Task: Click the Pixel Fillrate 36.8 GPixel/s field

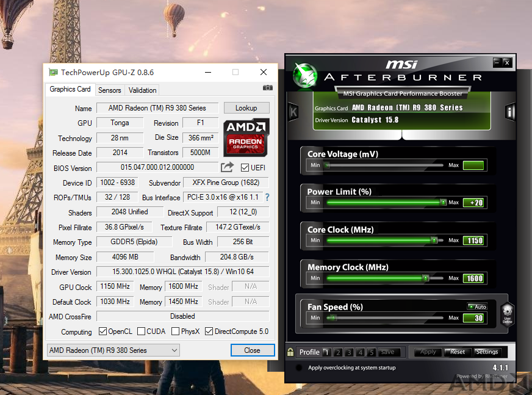Action: pyautogui.click(x=124, y=227)
